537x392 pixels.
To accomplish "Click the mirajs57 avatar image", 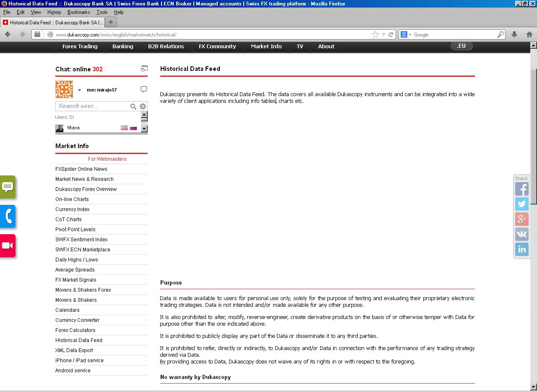I will [x=64, y=89].
